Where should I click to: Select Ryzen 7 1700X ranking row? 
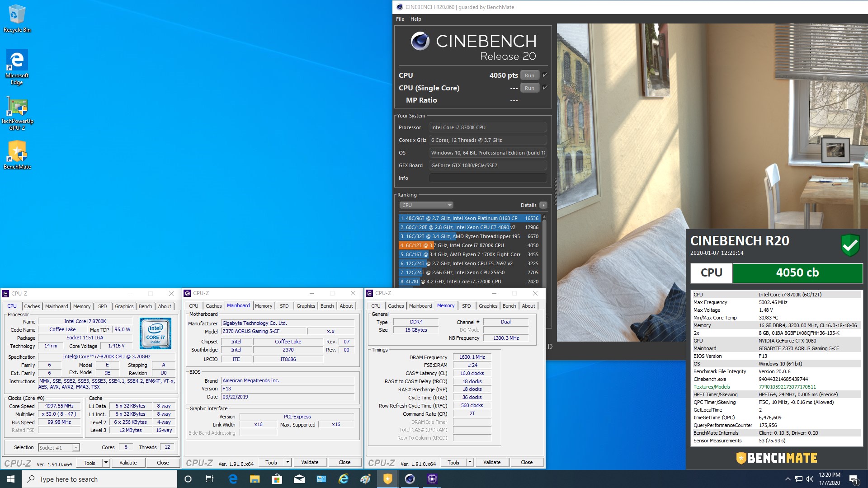[x=469, y=254]
